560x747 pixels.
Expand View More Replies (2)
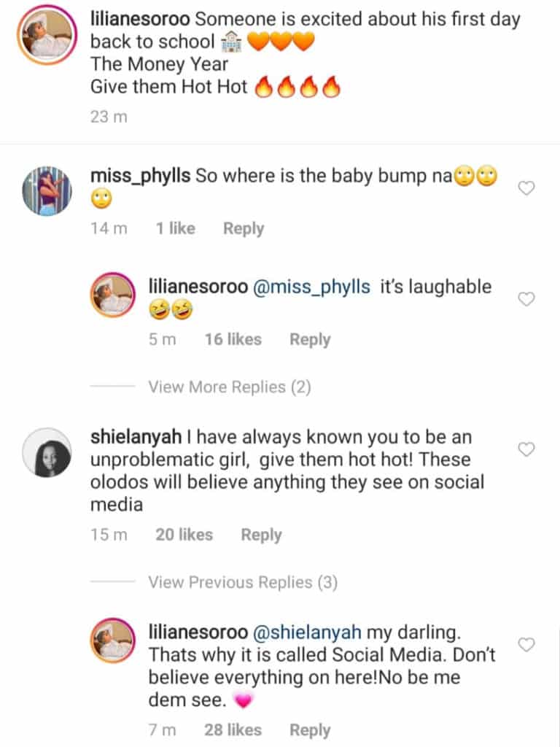tap(230, 387)
